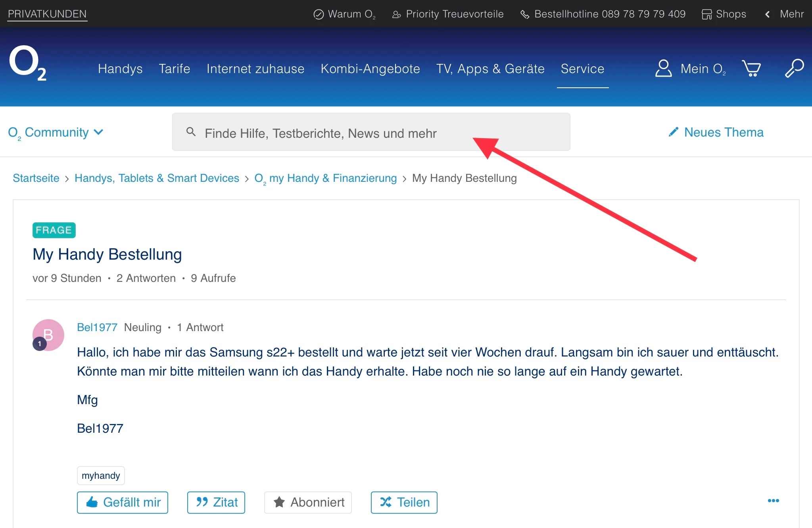Open the shopping cart icon
Image resolution: width=812 pixels, height=528 pixels.
[751, 69]
